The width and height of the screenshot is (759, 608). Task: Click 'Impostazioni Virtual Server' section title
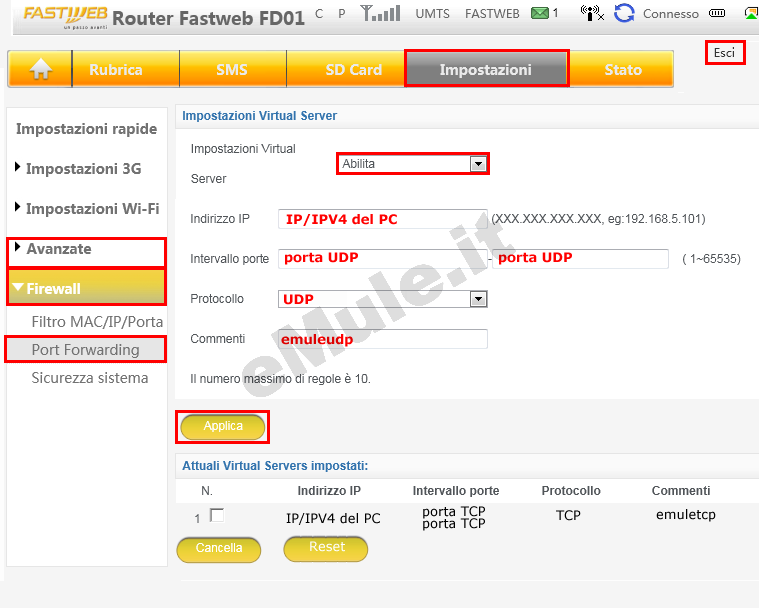pos(259,116)
